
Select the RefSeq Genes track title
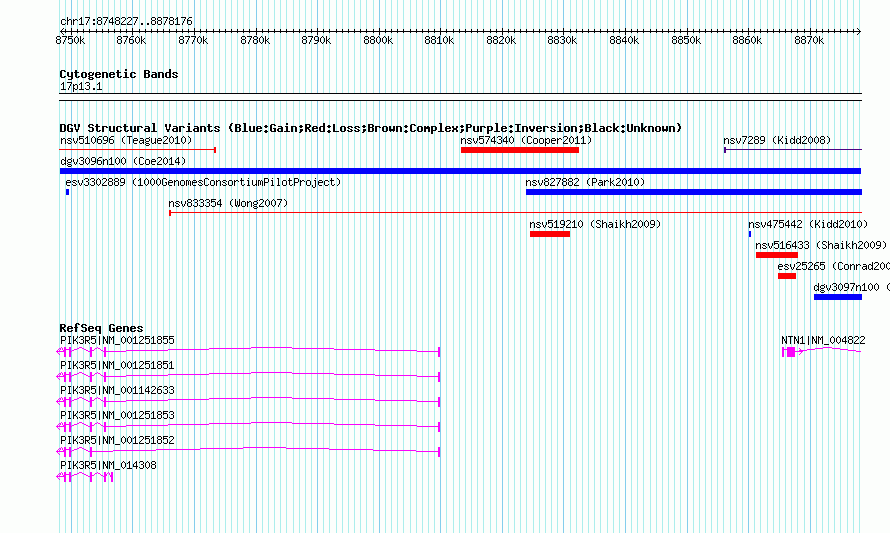click(x=101, y=328)
